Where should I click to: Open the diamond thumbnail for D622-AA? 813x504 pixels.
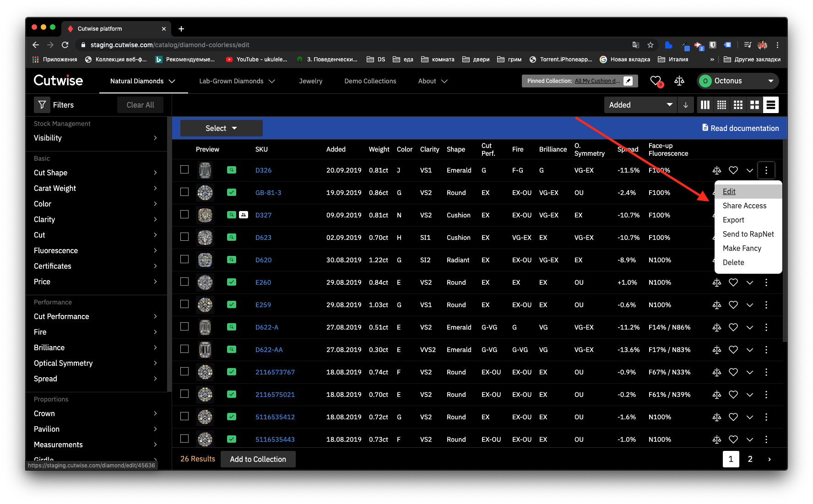tap(205, 350)
